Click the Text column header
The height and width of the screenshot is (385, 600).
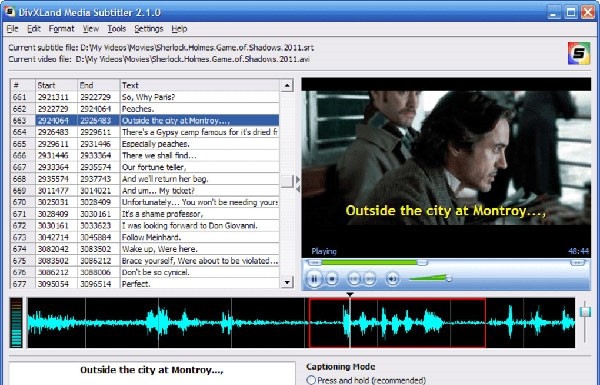click(200, 85)
